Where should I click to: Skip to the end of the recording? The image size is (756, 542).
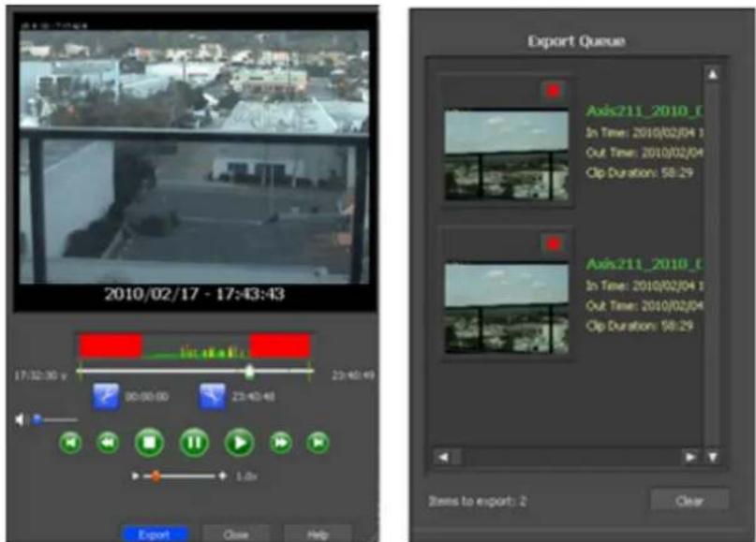tap(319, 443)
